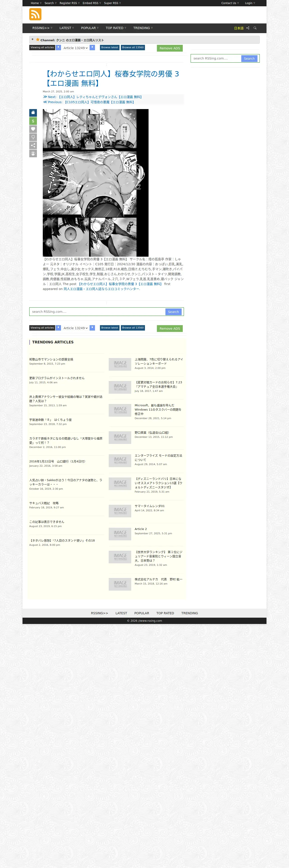
Task: Click the green dollar sign icon
Action: click(33, 121)
